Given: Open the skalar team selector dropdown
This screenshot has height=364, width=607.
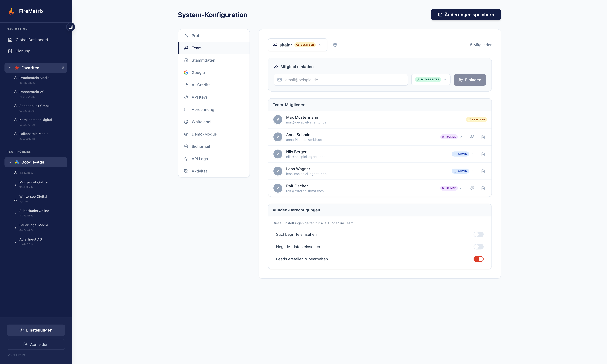Looking at the screenshot, I should tap(297, 45).
